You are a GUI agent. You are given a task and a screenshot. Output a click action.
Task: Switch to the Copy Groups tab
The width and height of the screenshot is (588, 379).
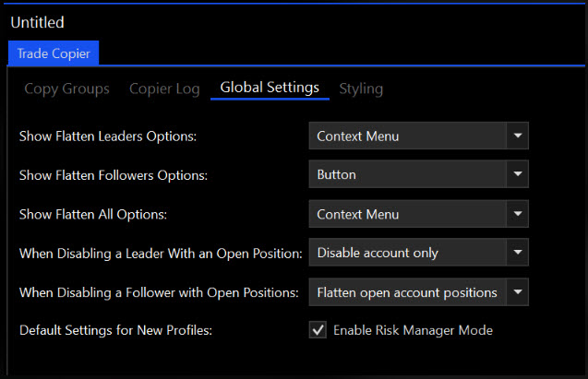[66, 89]
